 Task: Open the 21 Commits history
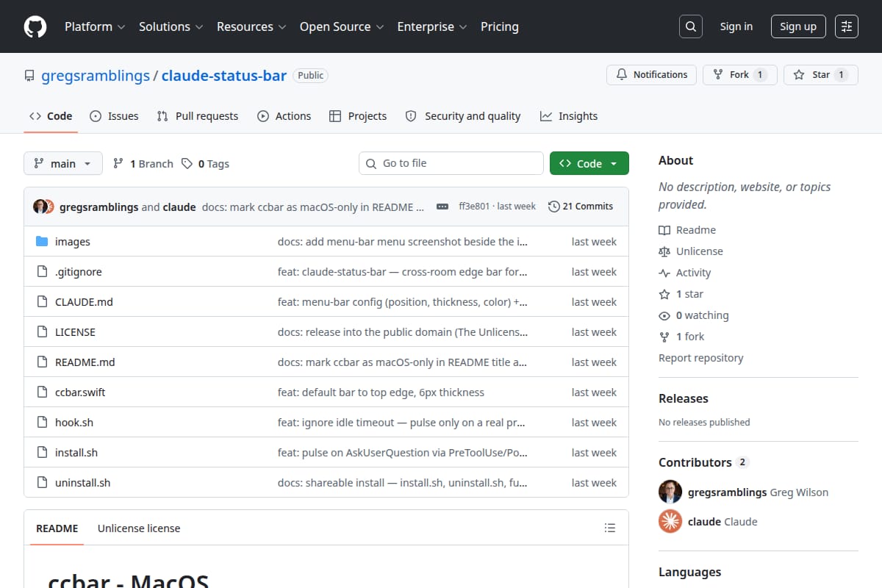tap(581, 207)
